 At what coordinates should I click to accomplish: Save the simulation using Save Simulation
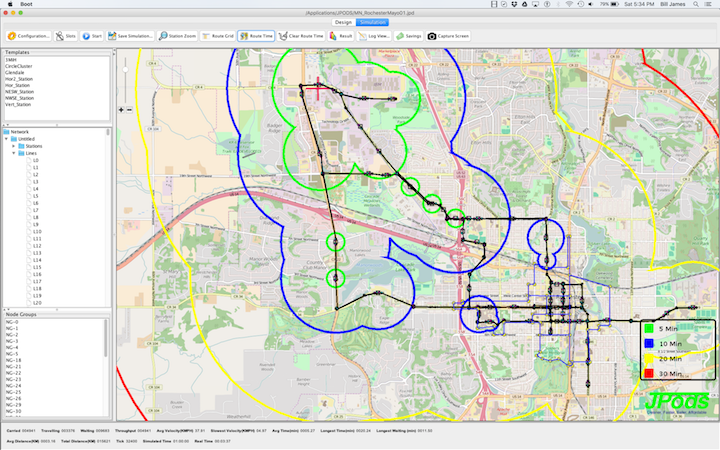[132, 35]
